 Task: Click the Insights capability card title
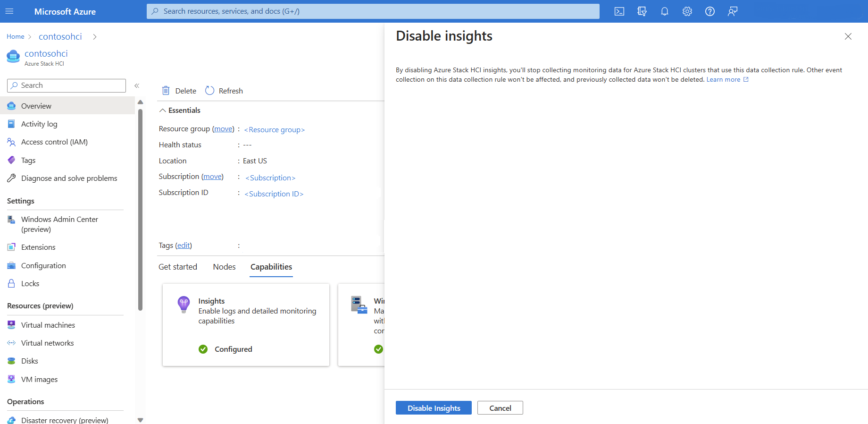pyautogui.click(x=211, y=301)
